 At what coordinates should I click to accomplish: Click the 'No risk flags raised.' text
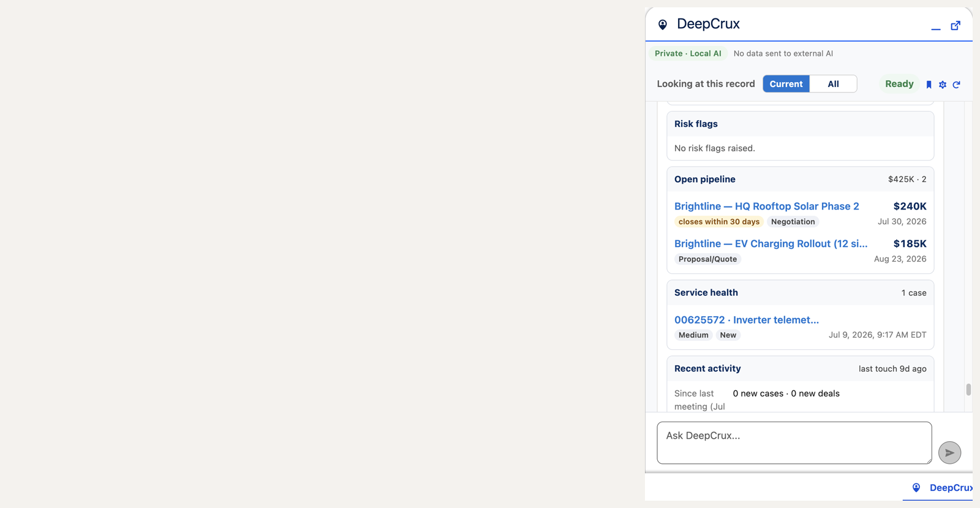(x=715, y=148)
